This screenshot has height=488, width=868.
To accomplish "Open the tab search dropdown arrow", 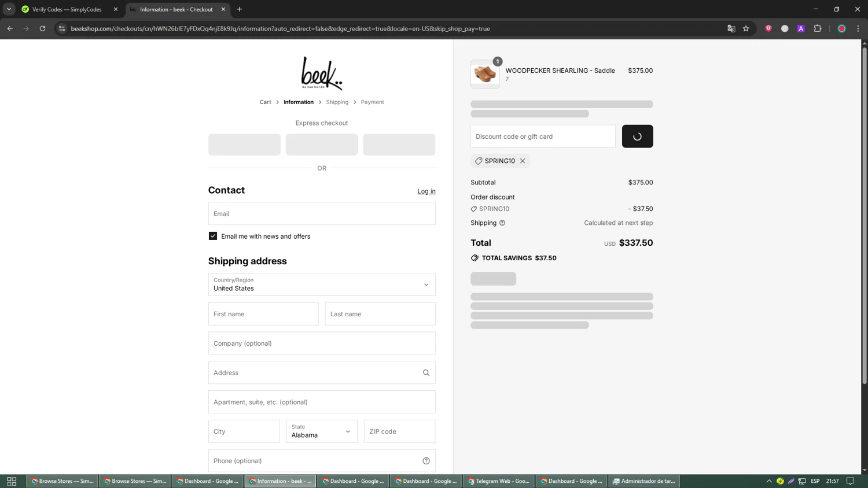I will pos(9,9).
